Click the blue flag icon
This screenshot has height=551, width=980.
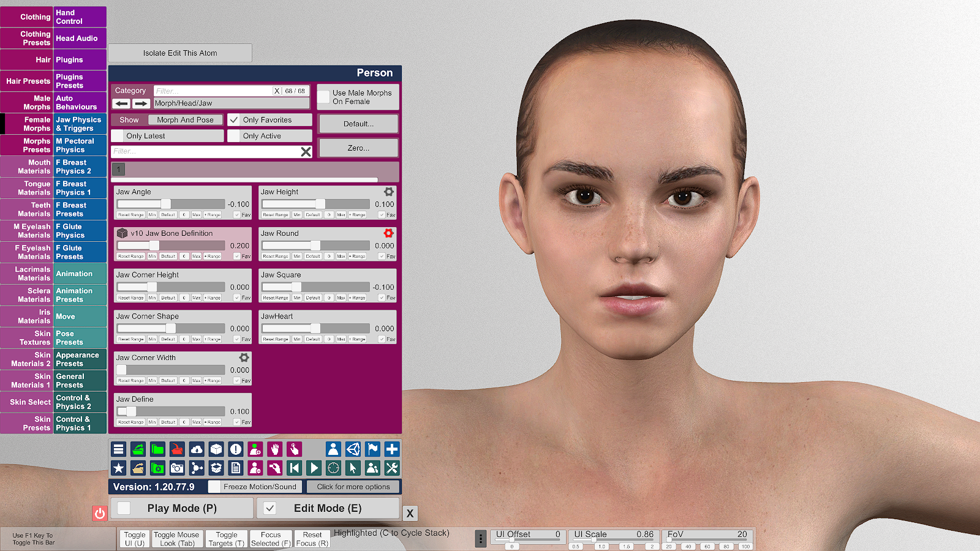tap(372, 449)
